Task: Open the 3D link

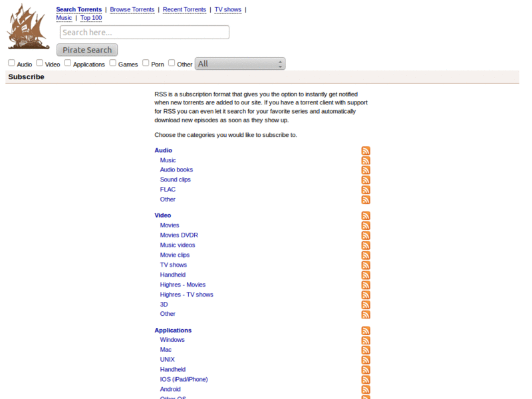Action: (164, 305)
